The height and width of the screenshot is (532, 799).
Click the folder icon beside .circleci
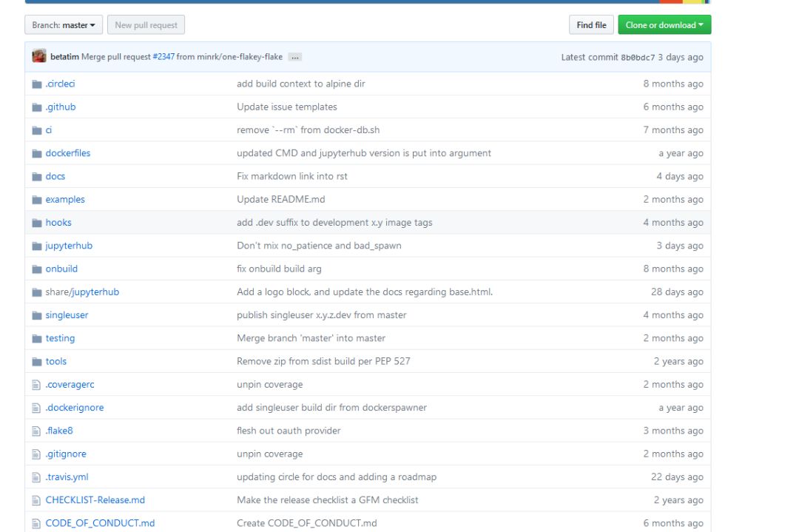pos(37,84)
